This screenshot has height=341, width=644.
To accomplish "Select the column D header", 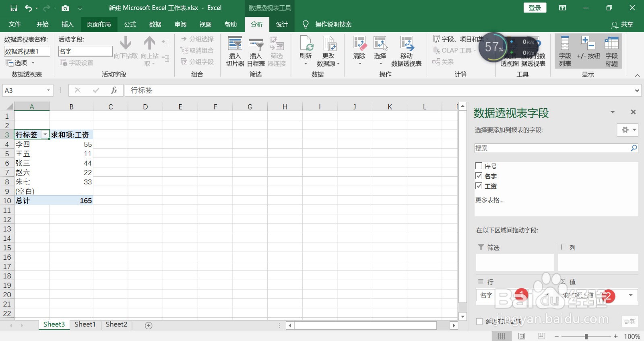I will (145, 107).
